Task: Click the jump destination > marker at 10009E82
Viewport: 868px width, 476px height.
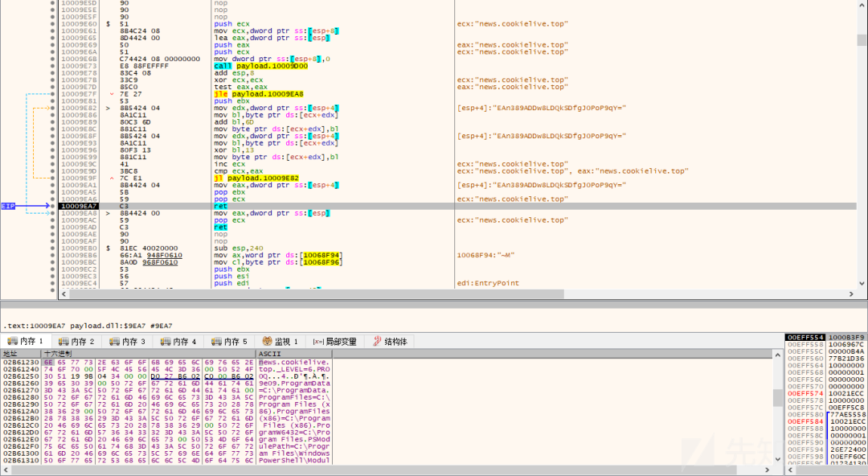Action: pyautogui.click(x=108, y=108)
